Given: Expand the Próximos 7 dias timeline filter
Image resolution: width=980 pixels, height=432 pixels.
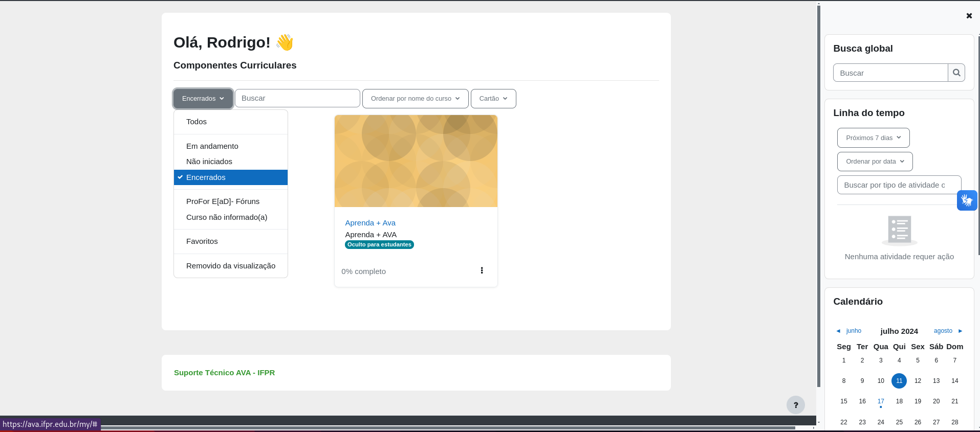Looking at the screenshot, I should point(873,138).
